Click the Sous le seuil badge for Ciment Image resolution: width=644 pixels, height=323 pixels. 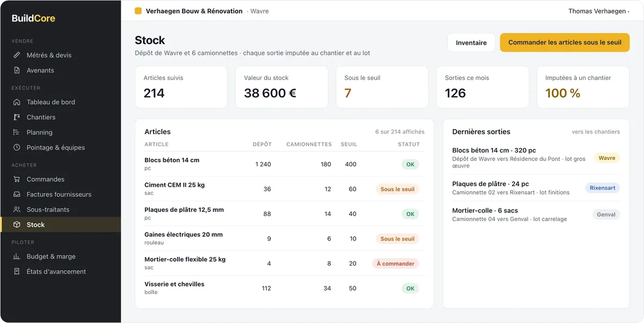pos(398,189)
